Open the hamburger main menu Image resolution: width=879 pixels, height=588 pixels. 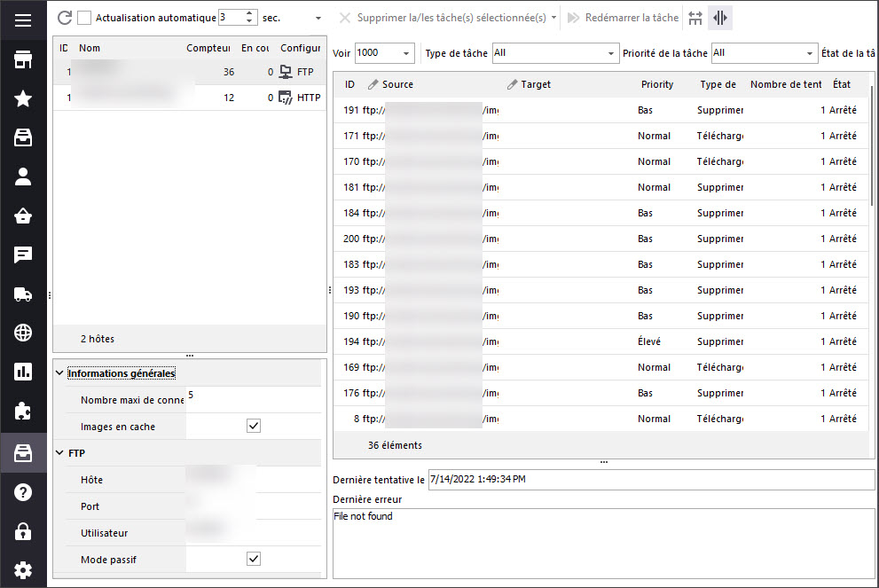(x=23, y=20)
